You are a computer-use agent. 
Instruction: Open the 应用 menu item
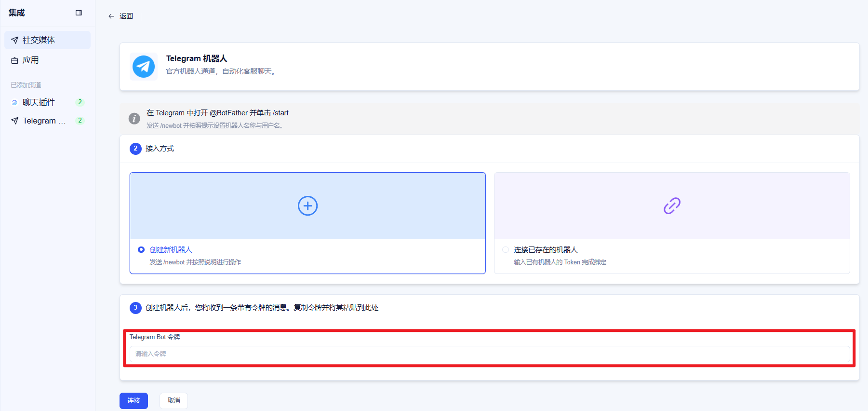[48, 60]
